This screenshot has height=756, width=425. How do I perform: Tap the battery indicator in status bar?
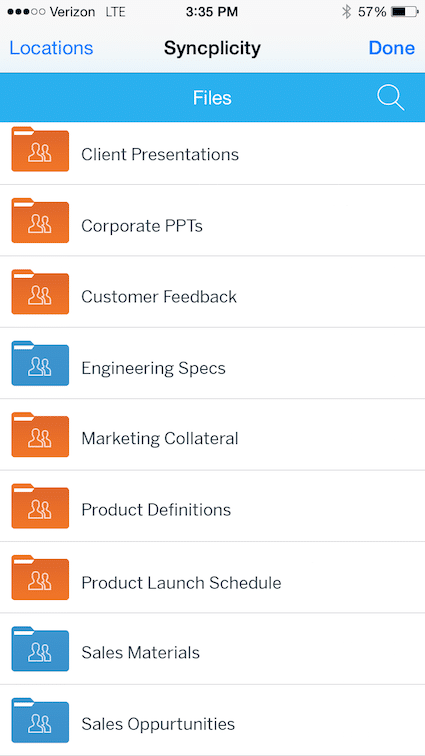coord(405,12)
